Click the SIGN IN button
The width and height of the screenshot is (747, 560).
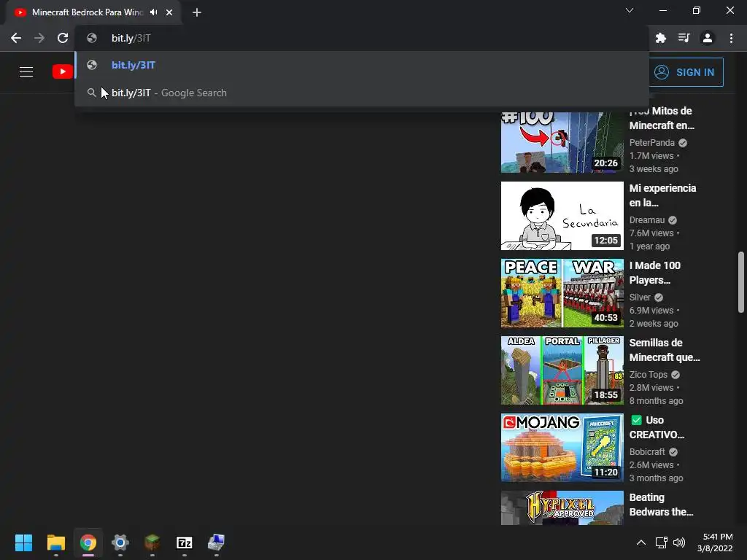pyautogui.click(x=686, y=72)
